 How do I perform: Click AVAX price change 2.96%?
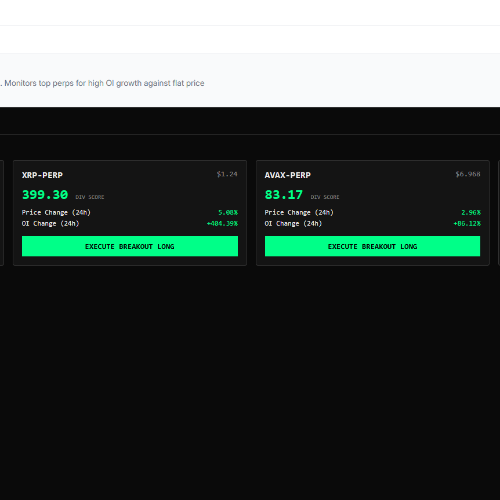click(x=471, y=212)
